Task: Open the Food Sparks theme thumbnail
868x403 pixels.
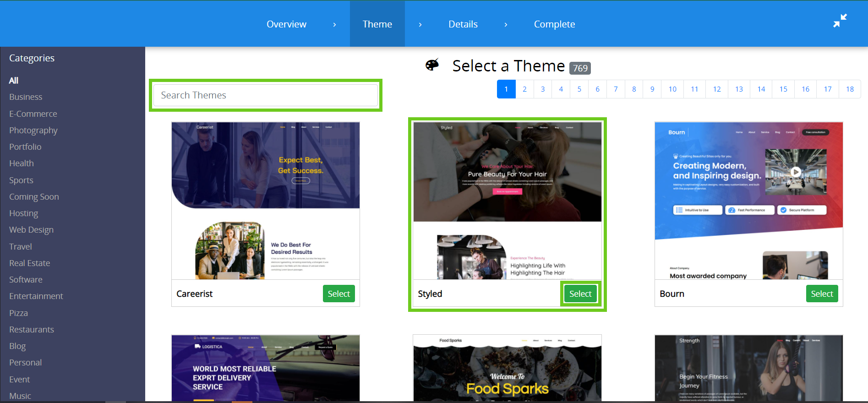Action: tap(507, 368)
